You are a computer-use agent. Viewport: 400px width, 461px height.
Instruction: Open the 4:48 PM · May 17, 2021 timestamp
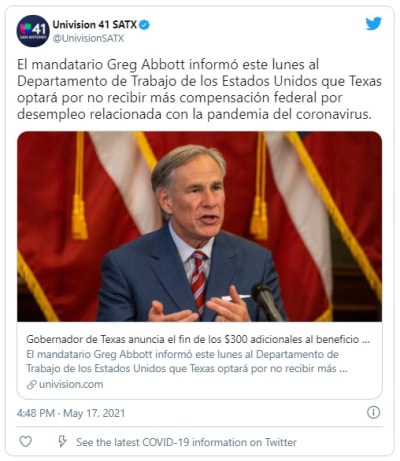pyautogui.click(x=71, y=413)
